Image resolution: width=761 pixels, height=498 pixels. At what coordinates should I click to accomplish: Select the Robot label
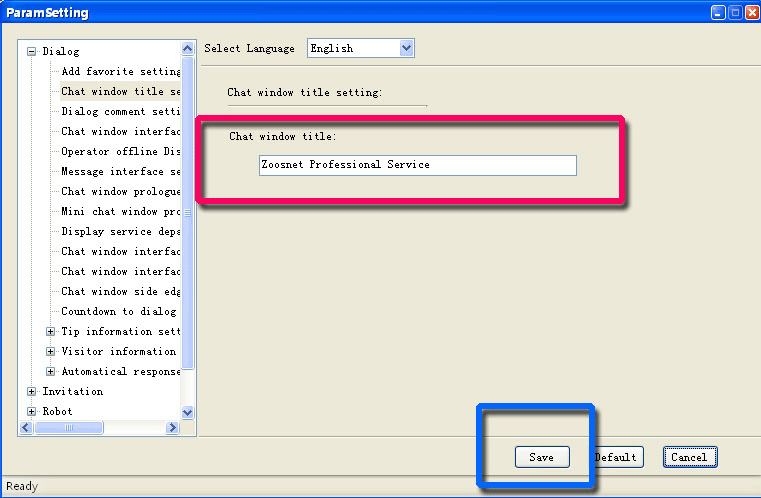click(x=57, y=412)
